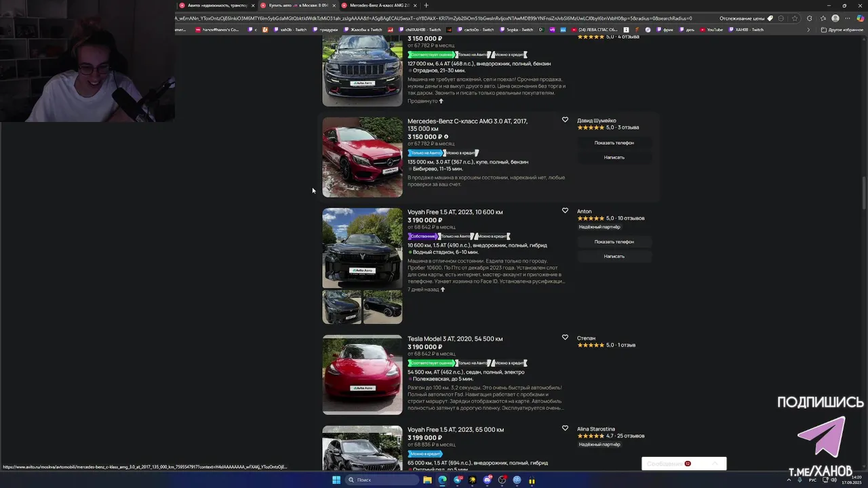This screenshot has height=488, width=868.
Task: Open seller profile Alina Starostina
Action: tap(596, 429)
